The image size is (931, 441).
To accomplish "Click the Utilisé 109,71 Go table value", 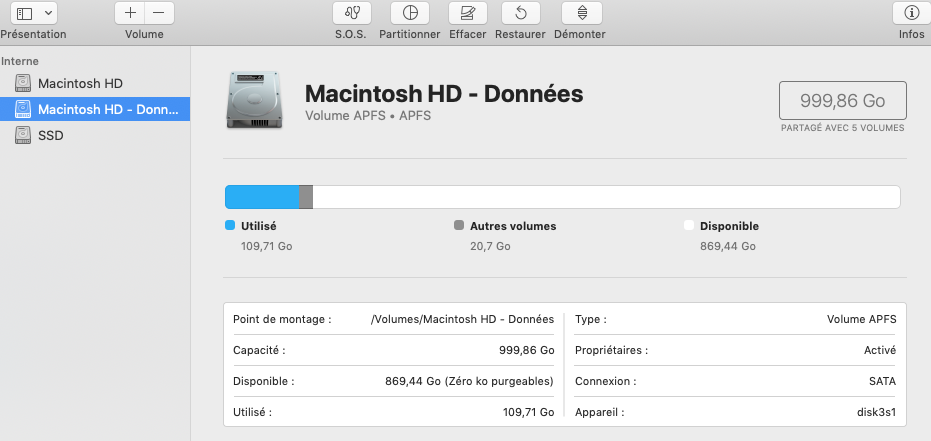I will 528,412.
